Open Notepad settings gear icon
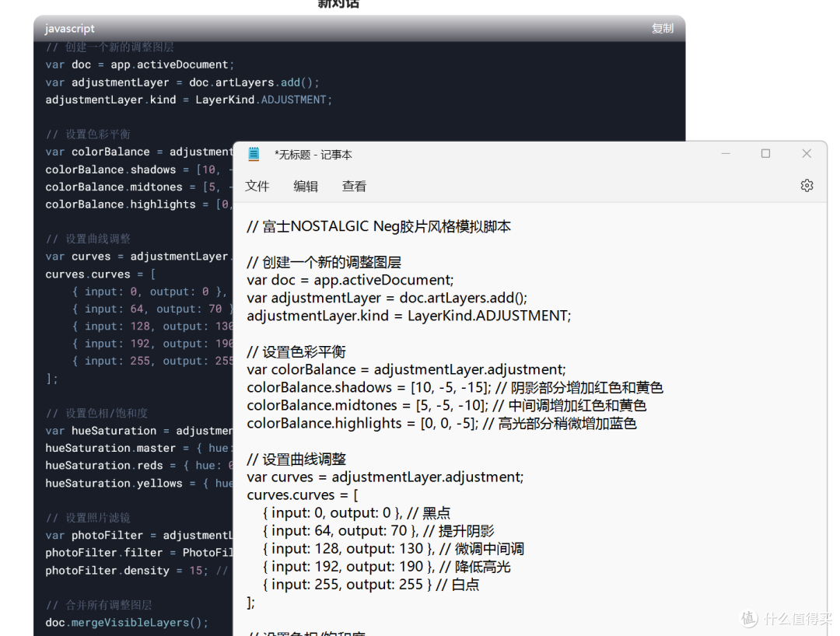Image resolution: width=840 pixels, height=636 pixels. pyautogui.click(x=807, y=185)
